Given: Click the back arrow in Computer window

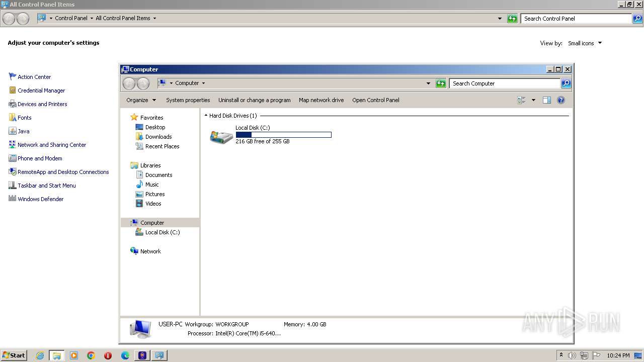Looking at the screenshot, I should coord(129,83).
